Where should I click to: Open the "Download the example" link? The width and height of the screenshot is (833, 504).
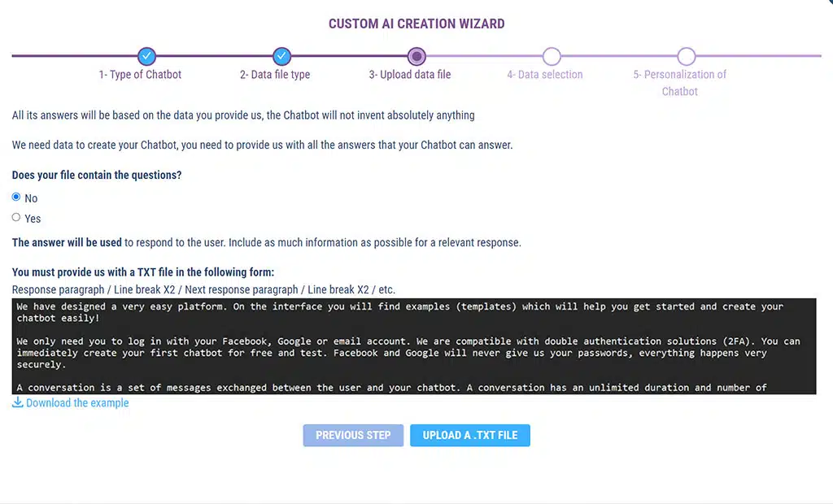(77, 403)
